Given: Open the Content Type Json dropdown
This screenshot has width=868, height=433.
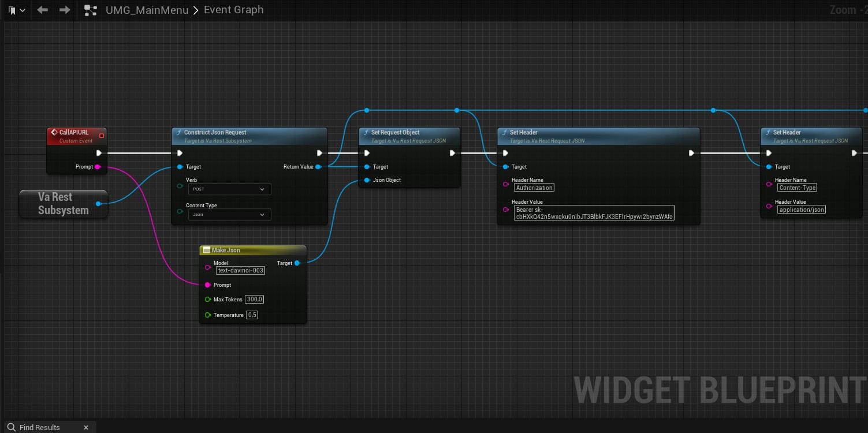Looking at the screenshot, I should point(229,215).
